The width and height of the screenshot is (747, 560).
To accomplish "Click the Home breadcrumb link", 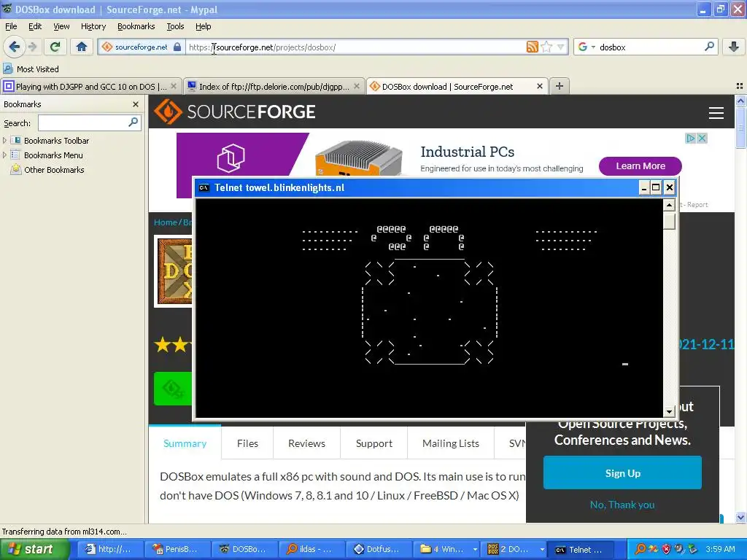I will (x=165, y=222).
